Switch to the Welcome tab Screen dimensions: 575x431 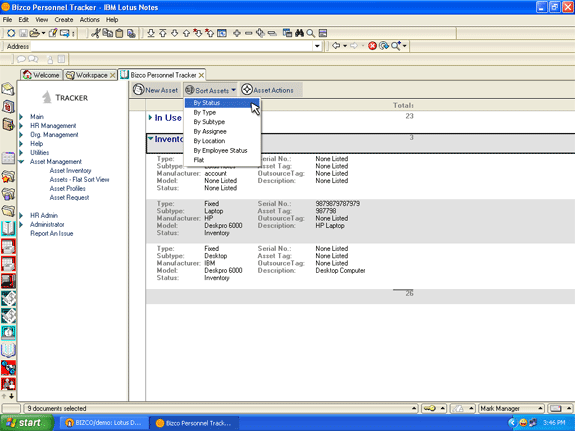(x=41, y=75)
